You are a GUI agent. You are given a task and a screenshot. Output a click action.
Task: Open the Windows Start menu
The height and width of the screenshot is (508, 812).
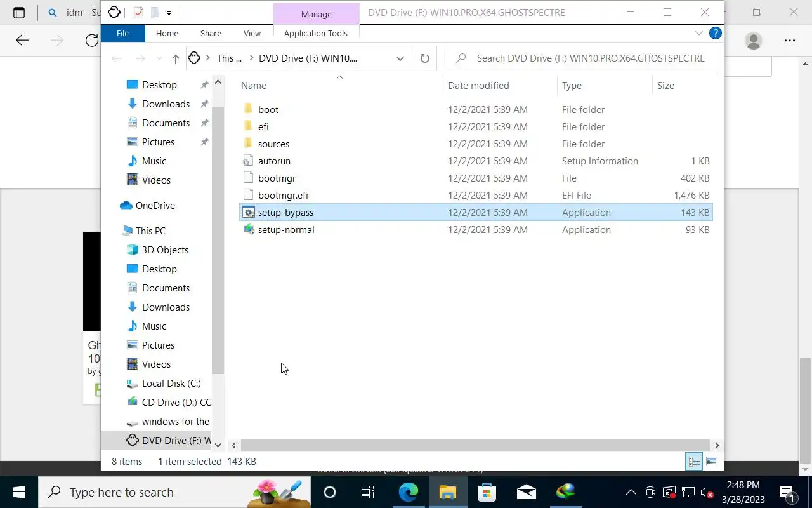(18, 492)
